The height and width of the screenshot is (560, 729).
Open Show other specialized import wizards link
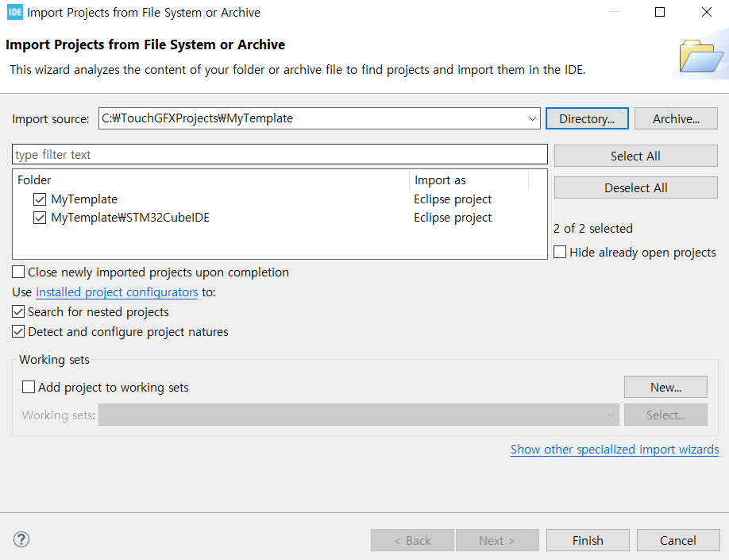click(615, 450)
